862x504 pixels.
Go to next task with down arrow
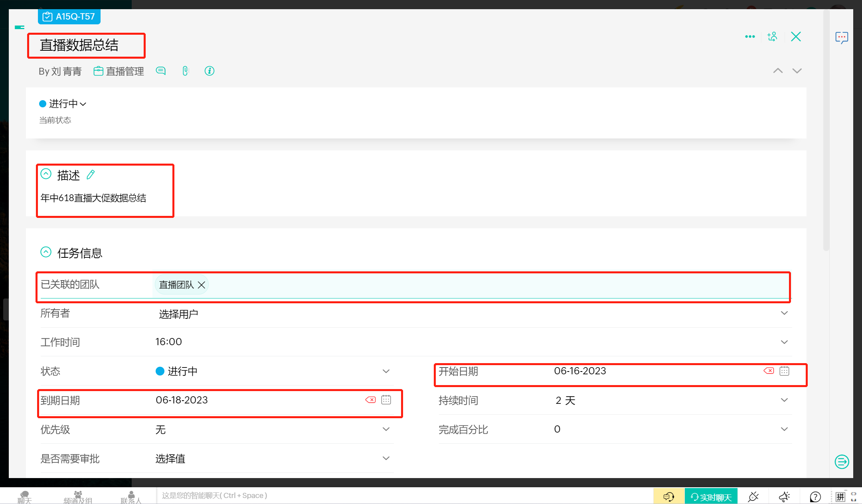pyautogui.click(x=797, y=71)
